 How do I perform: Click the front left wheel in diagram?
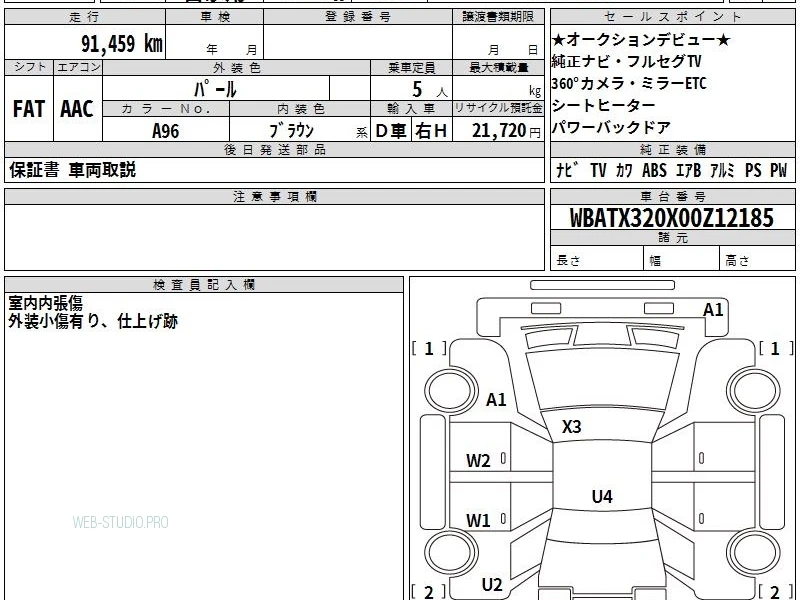pos(451,391)
